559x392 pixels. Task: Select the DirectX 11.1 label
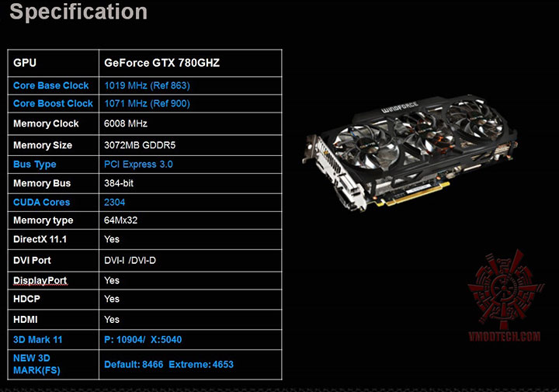40,239
